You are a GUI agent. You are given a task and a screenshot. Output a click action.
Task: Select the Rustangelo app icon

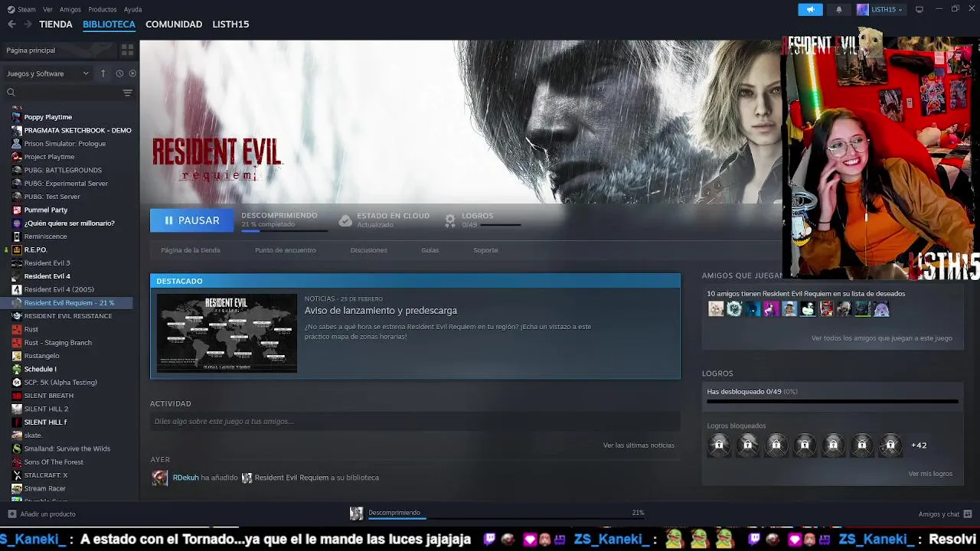17,356
